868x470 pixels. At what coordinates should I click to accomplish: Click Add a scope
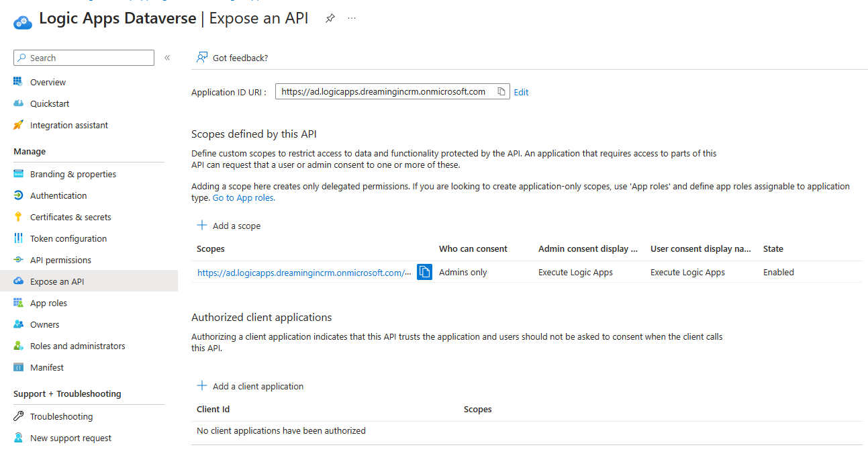point(229,226)
